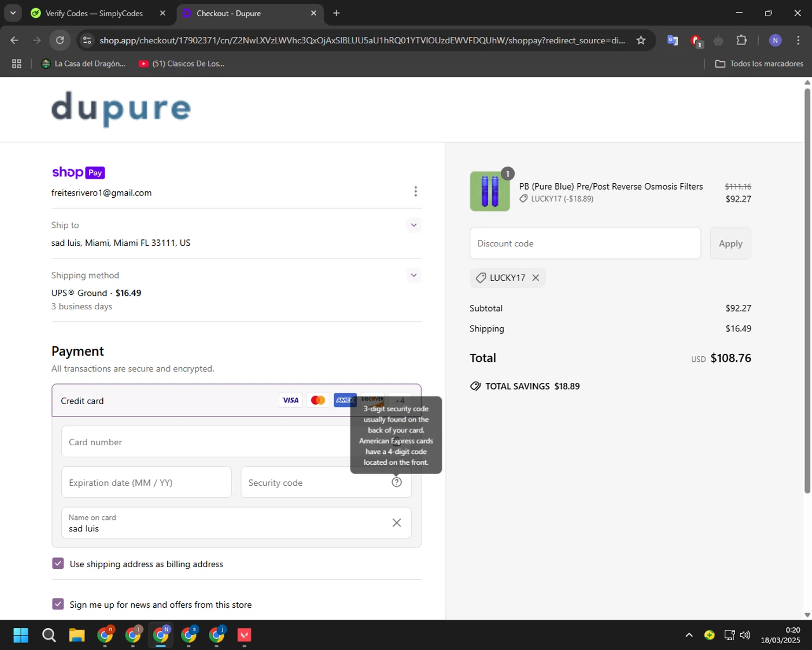
Task: Click the Shop Pay logo
Action: pos(78,172)
